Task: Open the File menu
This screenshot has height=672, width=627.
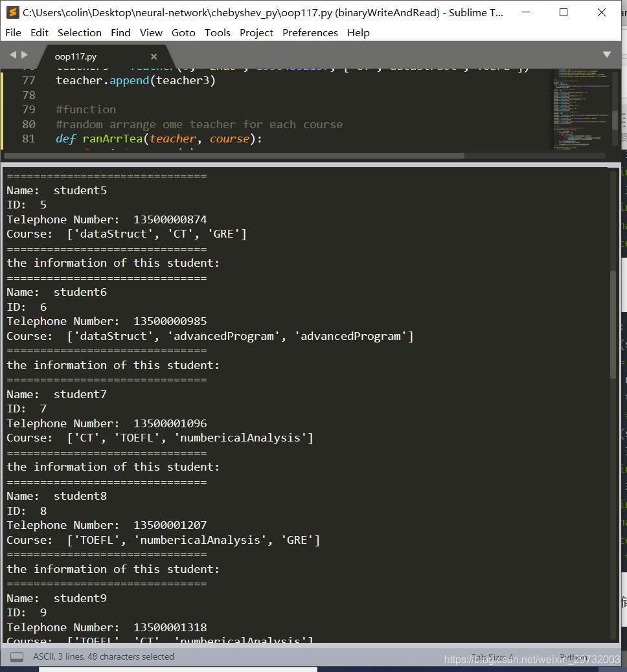Action: (14, 32)
